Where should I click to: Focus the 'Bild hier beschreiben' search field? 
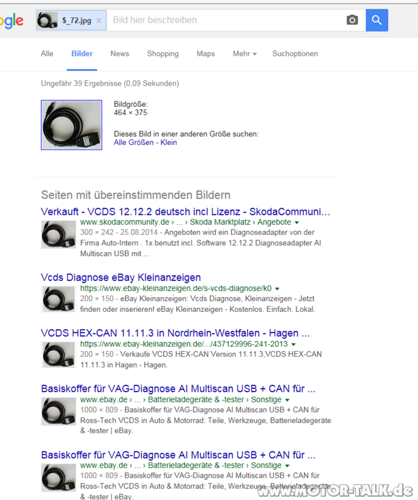pyautogui.click(x=227, y=20)
